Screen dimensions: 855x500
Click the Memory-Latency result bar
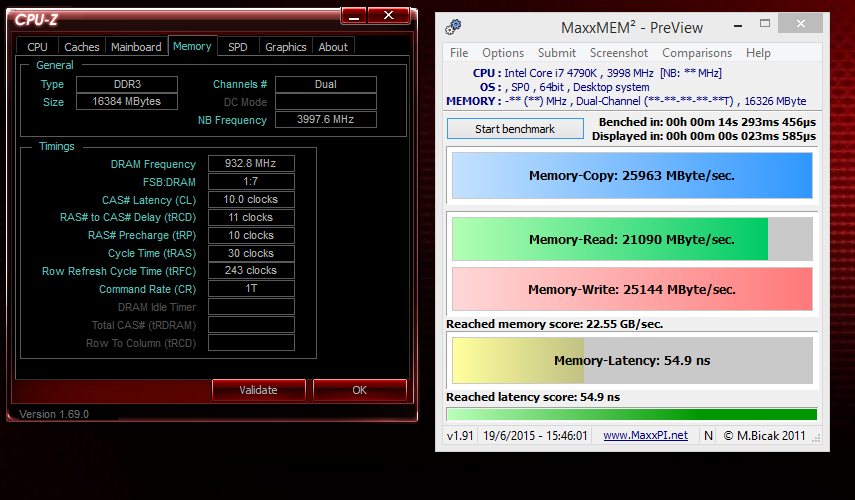(x=632, y=360)
